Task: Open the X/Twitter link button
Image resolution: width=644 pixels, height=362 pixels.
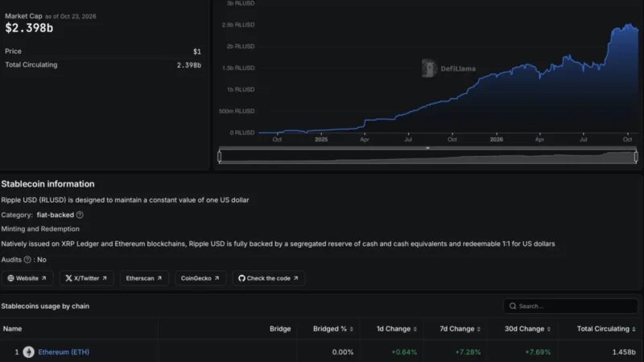Action: pos(86,278)
